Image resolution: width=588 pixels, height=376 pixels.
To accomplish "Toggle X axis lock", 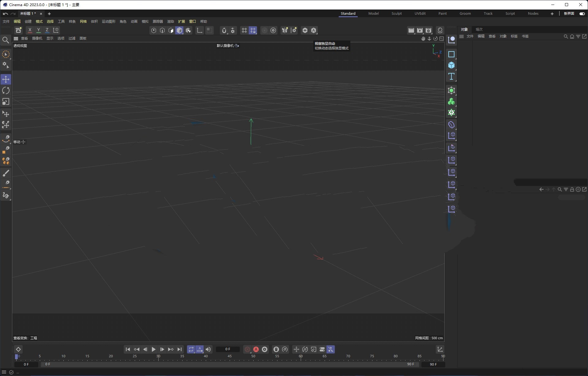I will [30, 30].
